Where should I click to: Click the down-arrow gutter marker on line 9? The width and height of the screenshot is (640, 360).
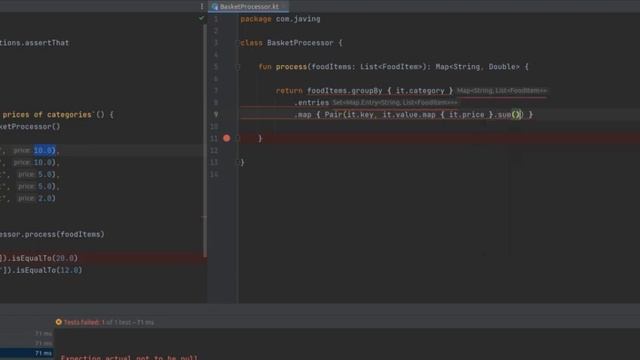216,115
